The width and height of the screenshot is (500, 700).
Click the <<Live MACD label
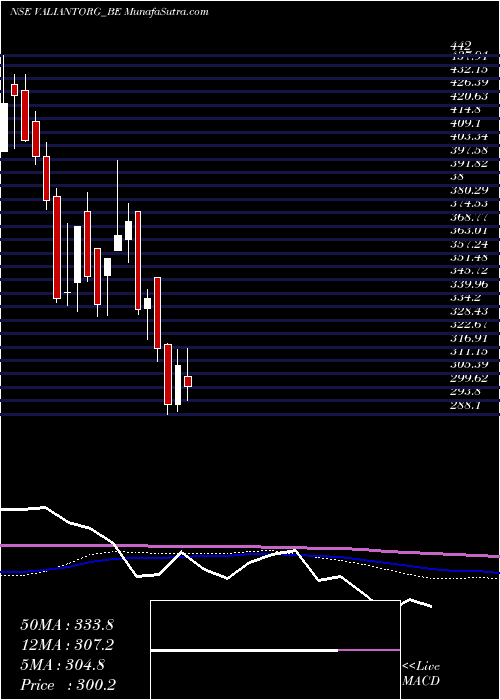click(x=421, y=674)
